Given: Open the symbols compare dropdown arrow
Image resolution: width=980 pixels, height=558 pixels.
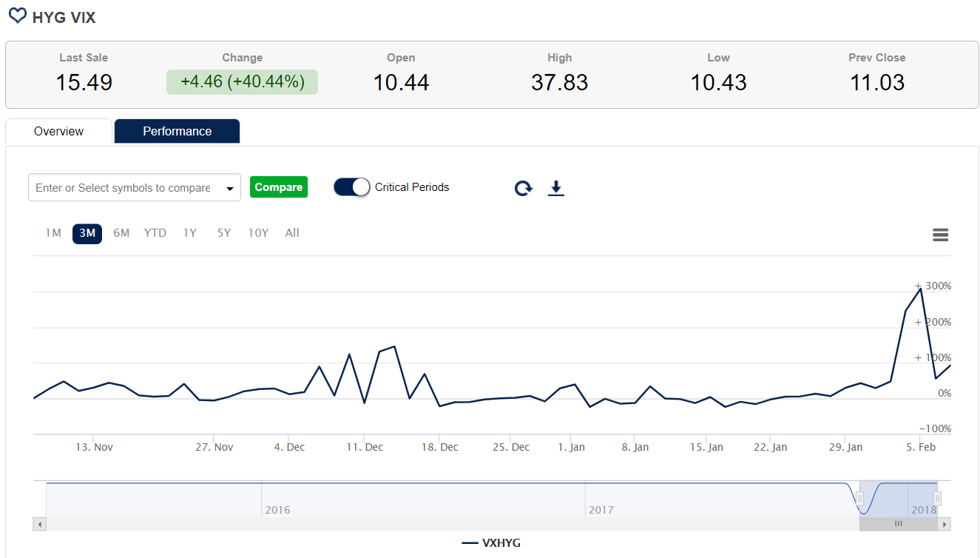Looking at the screenshot, I should tap(229, 188).
